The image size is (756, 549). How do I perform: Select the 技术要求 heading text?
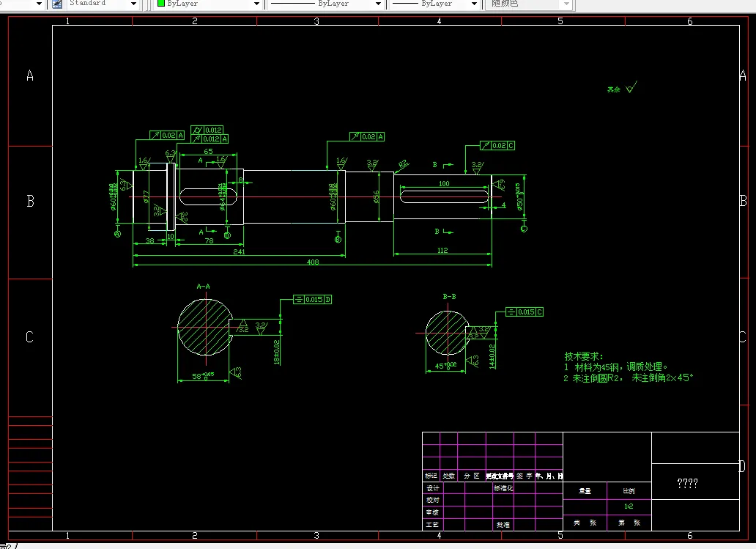[x=584, y=356]
